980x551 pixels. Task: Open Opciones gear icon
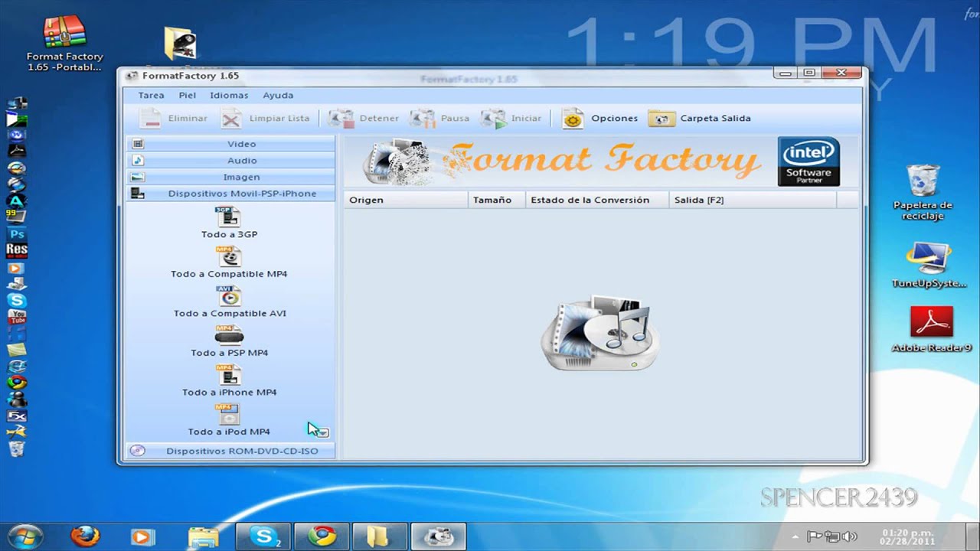click(x=573, y=119)
